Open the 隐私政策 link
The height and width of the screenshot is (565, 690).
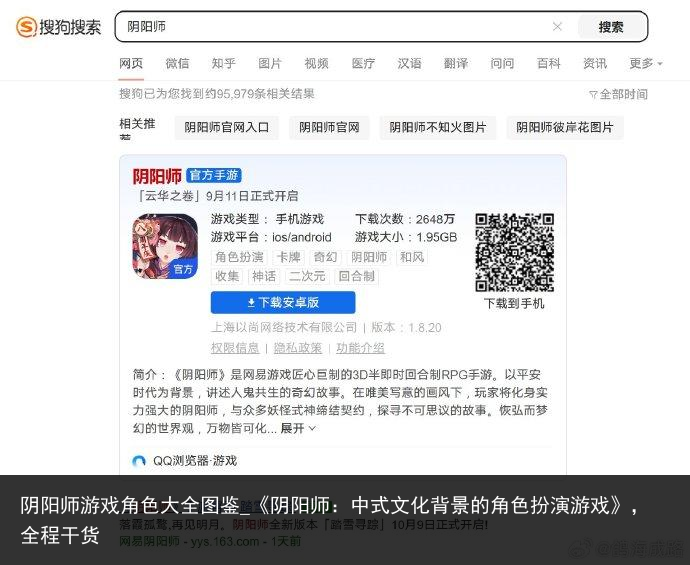click(298, 348)
